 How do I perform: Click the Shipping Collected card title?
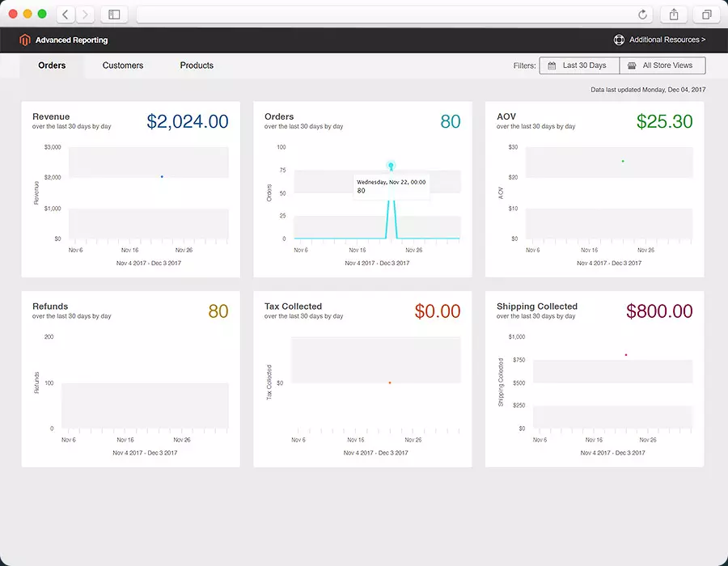coord(537,306)
